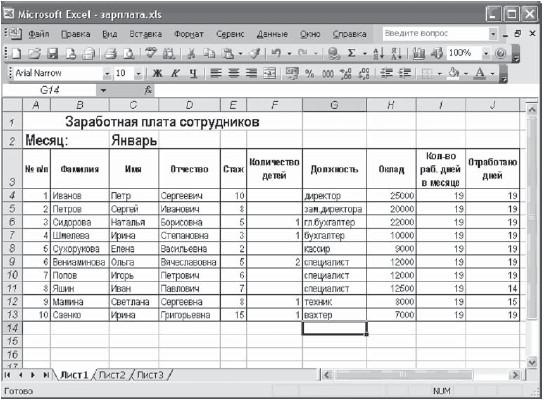This screenshot has height=400, width=544.
Task: Apply currency format icon
Action: pyautogui.click(x=292, y=73)
